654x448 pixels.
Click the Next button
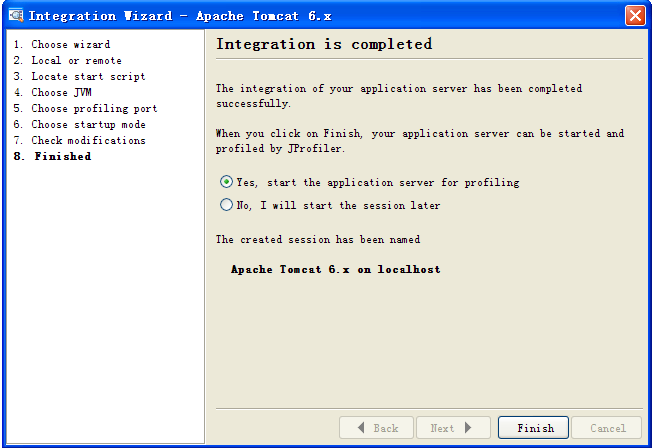tap(453, 428)
